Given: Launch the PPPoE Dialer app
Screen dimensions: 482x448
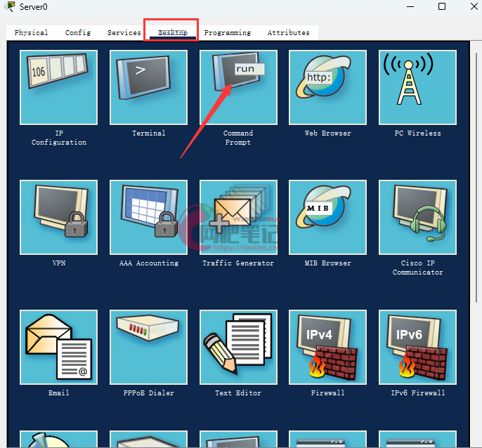Looking at the screenshot, I should pyautogui.click(x=148, y=347).
